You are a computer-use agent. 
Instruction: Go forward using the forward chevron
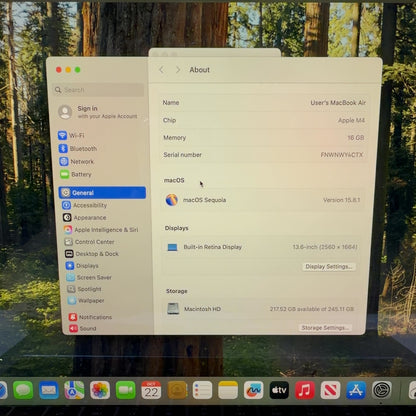point(178,70)
